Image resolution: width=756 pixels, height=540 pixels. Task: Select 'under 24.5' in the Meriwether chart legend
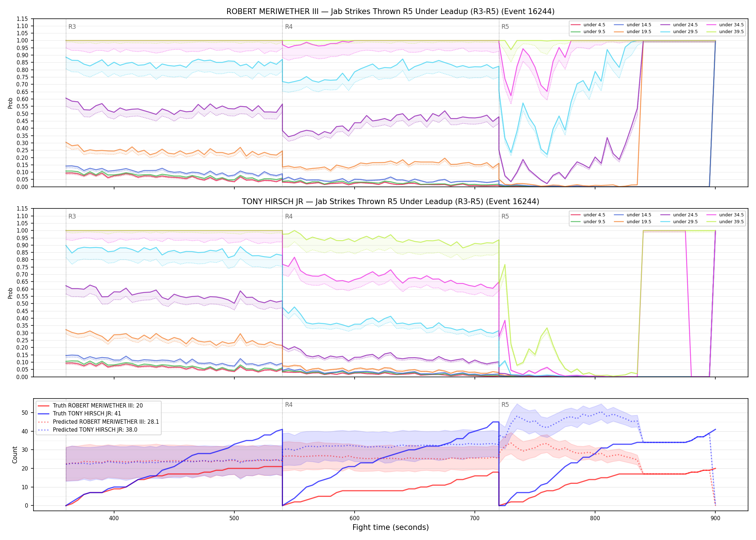pos(679,25)
